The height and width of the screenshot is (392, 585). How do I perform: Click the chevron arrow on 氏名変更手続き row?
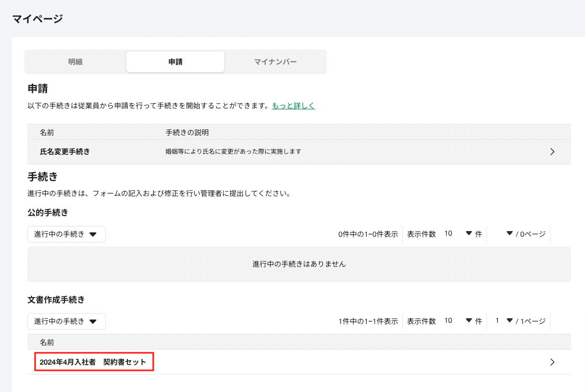(552, 152)
